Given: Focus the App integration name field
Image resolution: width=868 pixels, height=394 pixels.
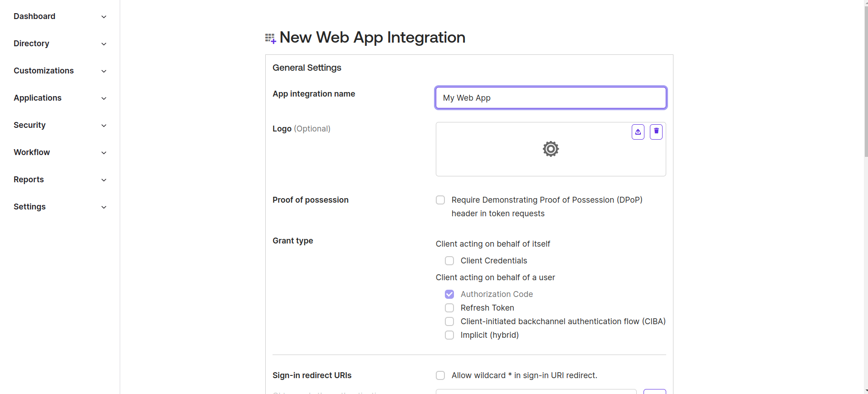Looking at the screenshot, I should (x=551, y=97).
